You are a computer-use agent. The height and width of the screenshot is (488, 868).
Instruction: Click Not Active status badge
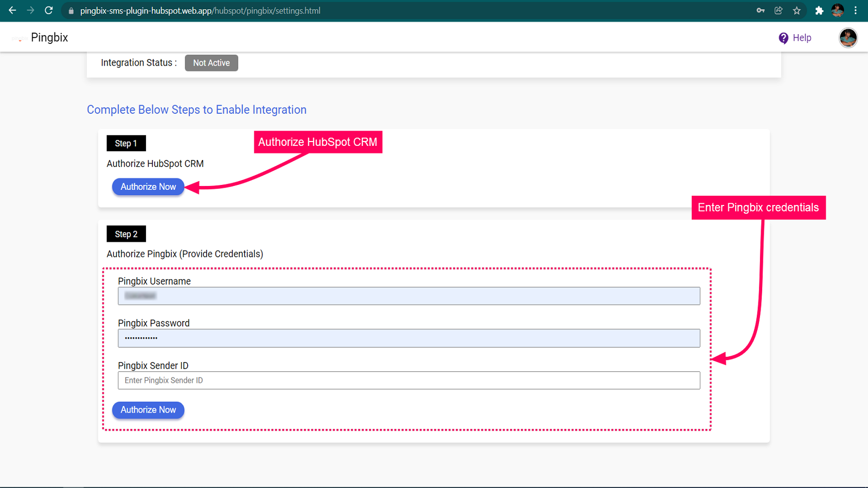coord(212,63)
